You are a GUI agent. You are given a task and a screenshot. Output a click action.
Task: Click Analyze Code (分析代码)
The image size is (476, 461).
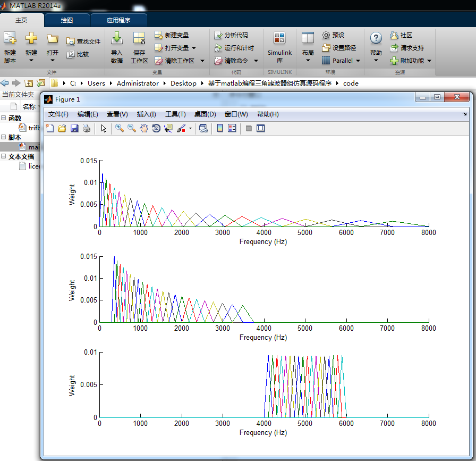pos(231,35)
